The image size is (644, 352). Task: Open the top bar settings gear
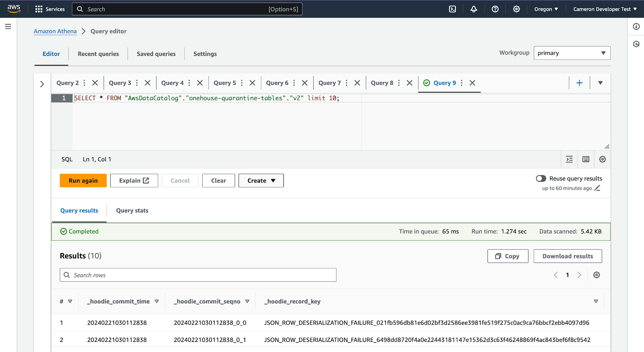tap(516, 9)
